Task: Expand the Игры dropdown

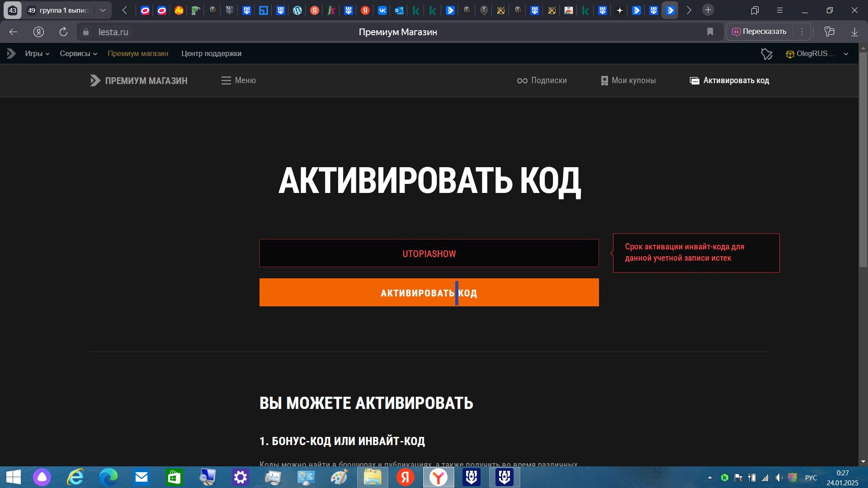Action: [37, 54]
